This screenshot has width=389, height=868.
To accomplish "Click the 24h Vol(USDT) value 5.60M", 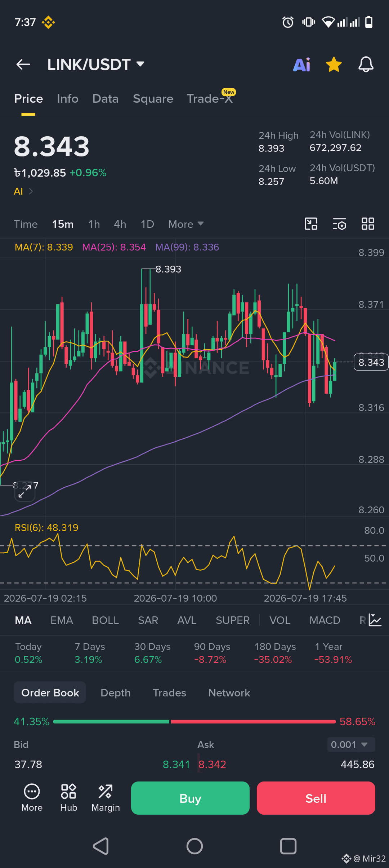I will (324, 181).
